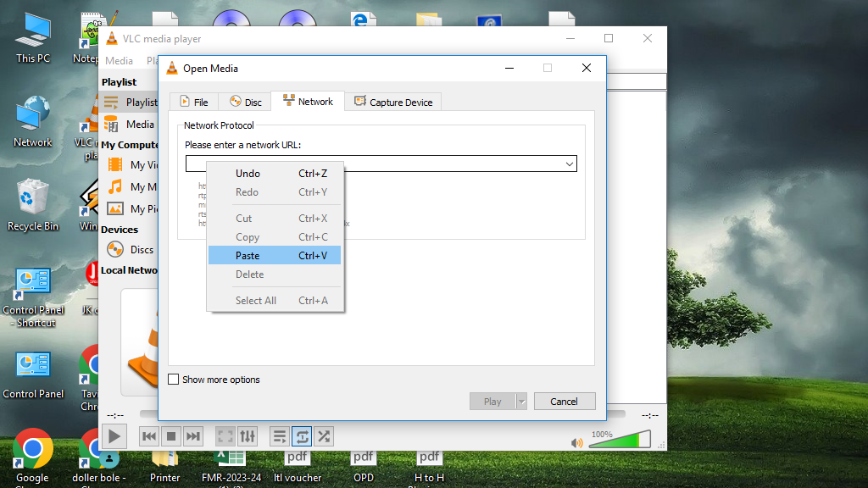
Task: Mute audio with the speaker icon
Action: pyautogui.click(x=576, y=442)
